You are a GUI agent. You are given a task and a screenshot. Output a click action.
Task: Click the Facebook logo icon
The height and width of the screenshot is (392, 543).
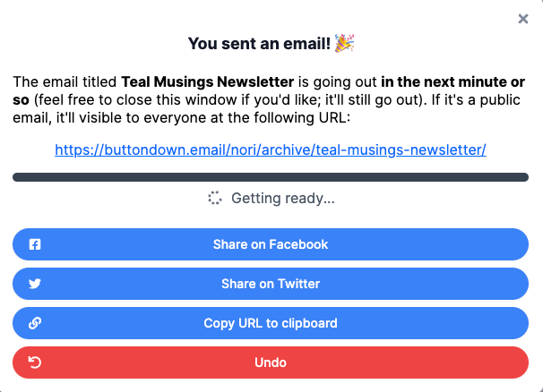click(x=36, y=244)
